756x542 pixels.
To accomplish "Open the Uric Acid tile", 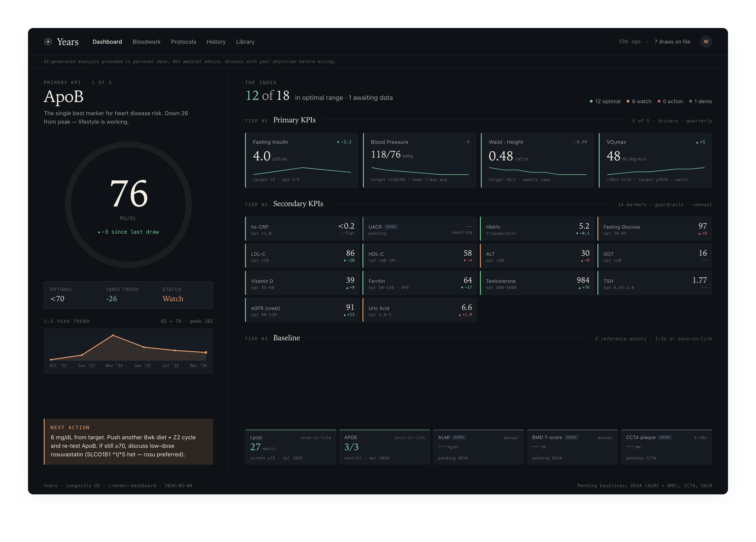I will coord(420,310).
